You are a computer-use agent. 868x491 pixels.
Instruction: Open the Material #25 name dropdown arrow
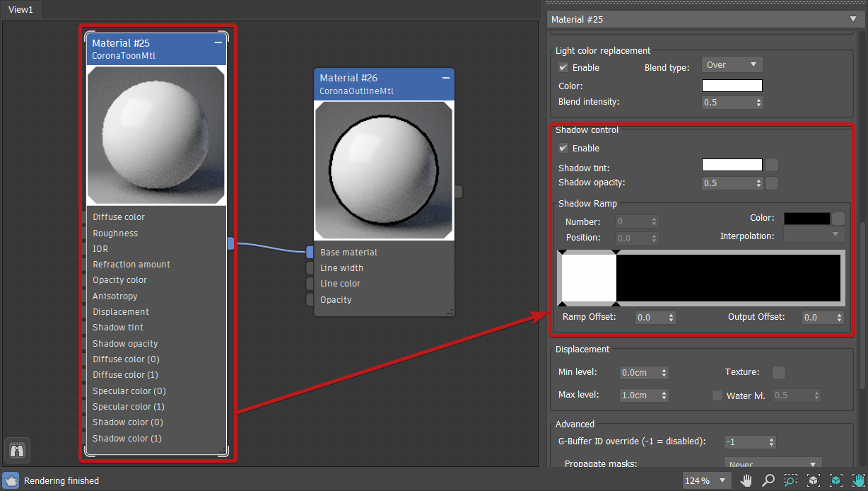(x=853, y=19)
